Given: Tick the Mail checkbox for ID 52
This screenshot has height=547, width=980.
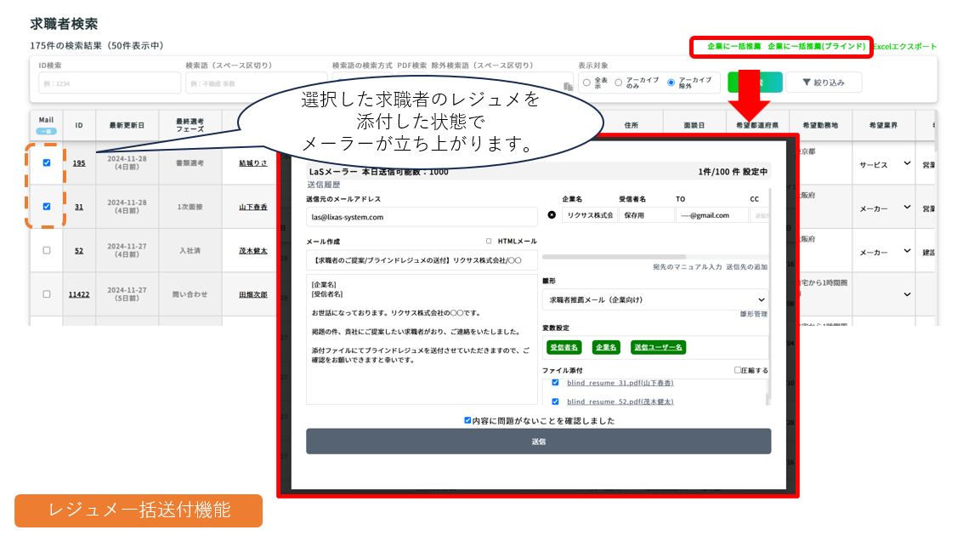Looking at the screenshot, I should [x=47, y=250].
